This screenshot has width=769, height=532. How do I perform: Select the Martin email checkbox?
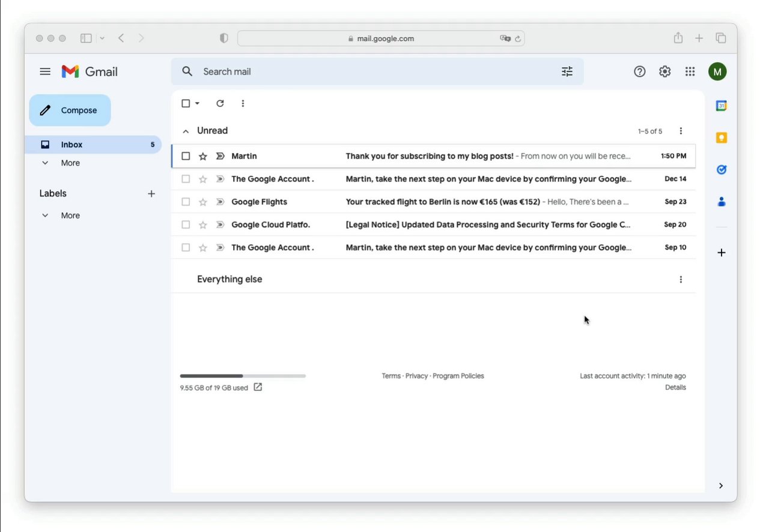coord(186,156)
